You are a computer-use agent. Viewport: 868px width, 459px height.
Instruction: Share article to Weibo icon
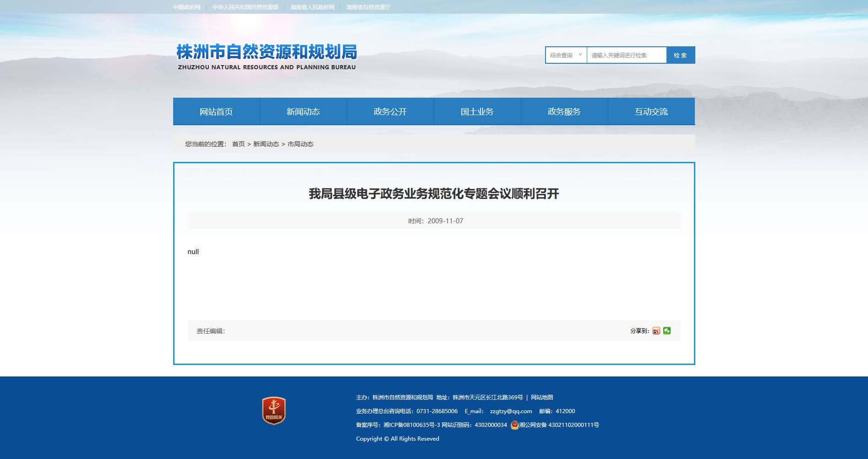(x=656, y=331)
